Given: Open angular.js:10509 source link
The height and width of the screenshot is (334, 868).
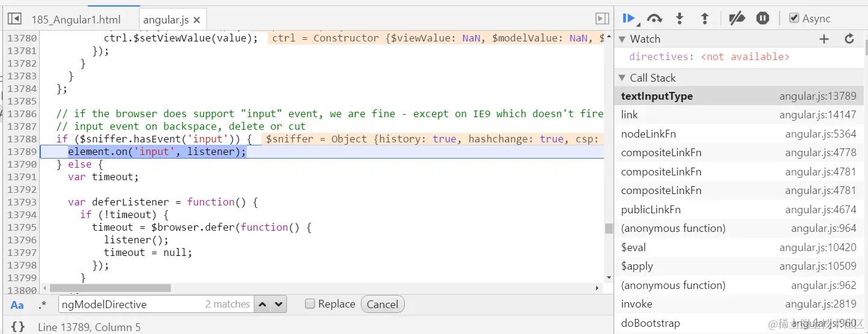Looking at the screenshot, I should pyautogui.click(x=817, y=266).
